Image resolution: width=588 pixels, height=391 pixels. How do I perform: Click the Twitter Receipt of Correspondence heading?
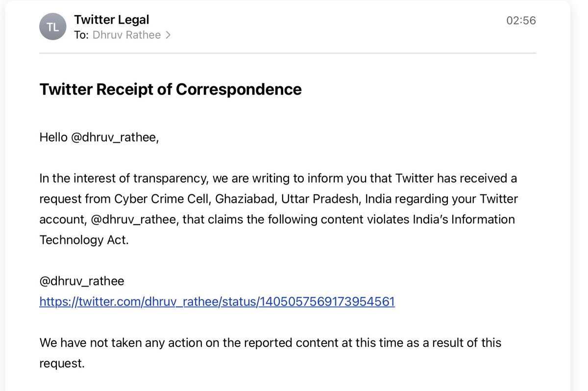coord(171,89)
